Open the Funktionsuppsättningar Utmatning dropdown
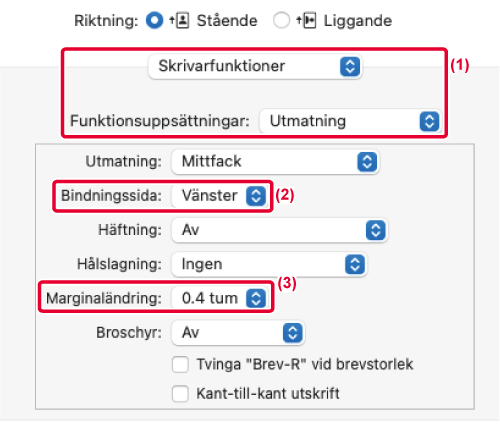 [351, 121]
